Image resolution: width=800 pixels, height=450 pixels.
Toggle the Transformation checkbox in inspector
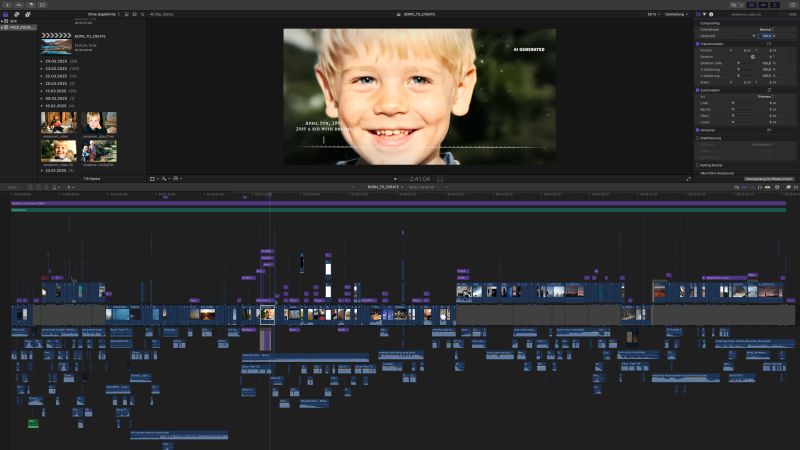[x=697, y=44]
